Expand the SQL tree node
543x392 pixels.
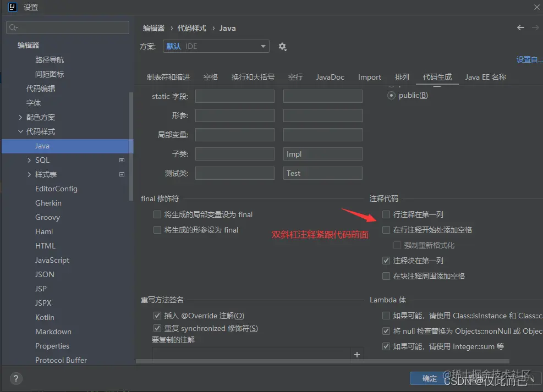[x=29, y=160]
